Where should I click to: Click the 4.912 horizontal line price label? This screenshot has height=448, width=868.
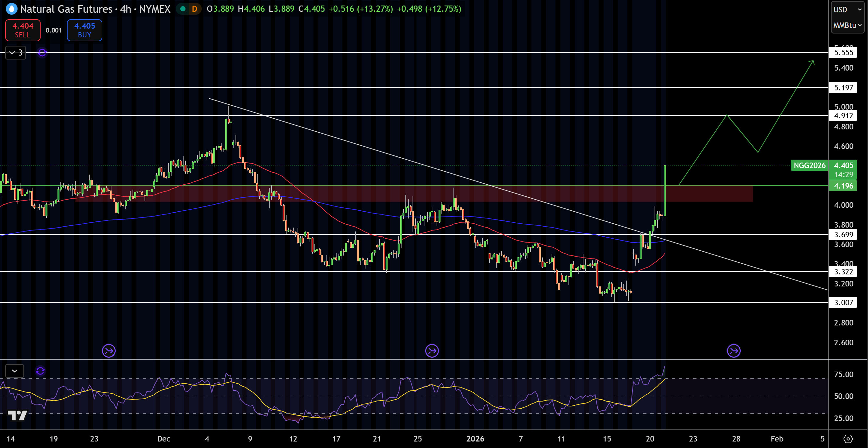click(843, 115)
